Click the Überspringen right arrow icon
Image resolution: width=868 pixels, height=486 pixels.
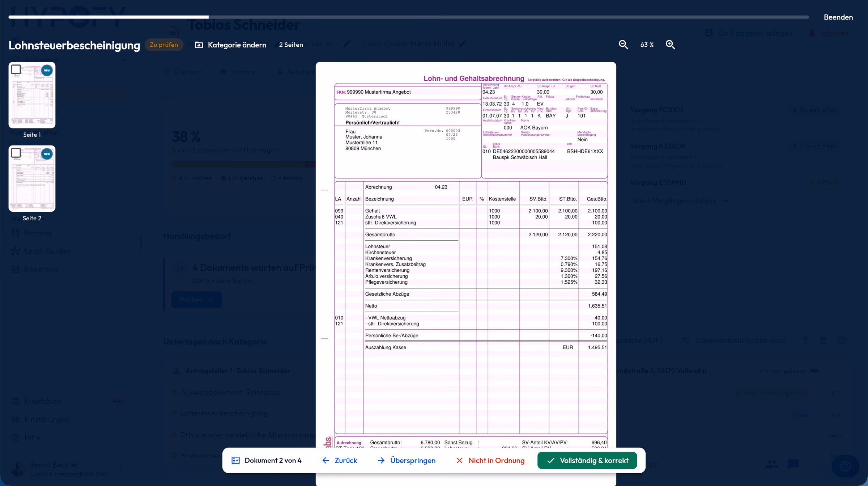click(x=381, y=460)
